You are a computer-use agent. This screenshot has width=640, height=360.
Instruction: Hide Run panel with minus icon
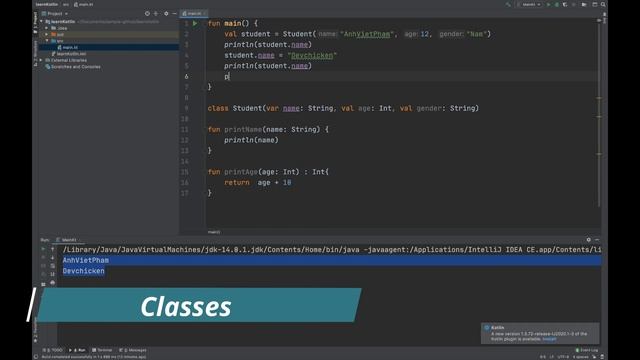597,240
